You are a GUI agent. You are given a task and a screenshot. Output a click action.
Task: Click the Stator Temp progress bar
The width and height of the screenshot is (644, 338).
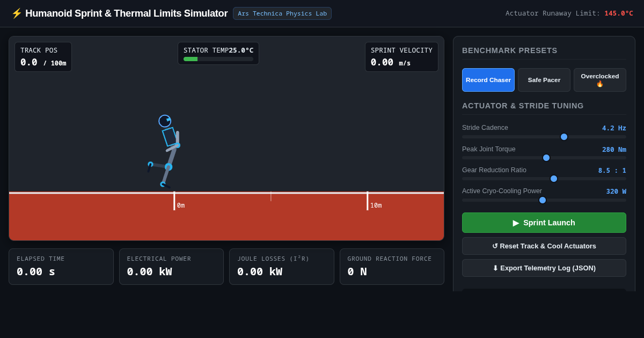tap(218, 59)
